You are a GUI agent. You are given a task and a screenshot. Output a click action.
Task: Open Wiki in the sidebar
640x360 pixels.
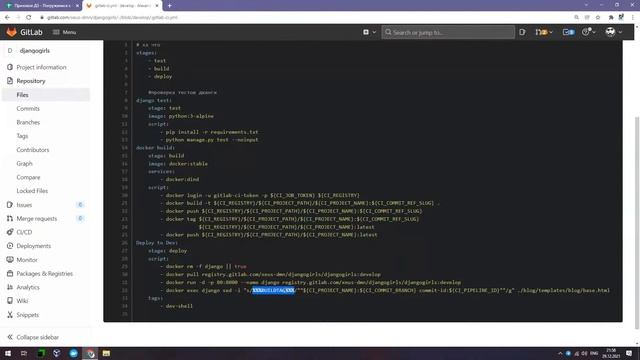click(x=22, y=301)
